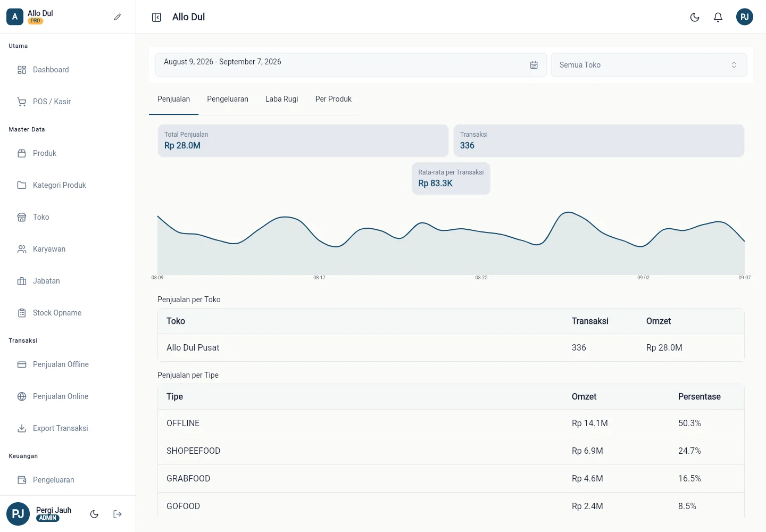Open the calendar icon in date range field

tap(534, 65)
